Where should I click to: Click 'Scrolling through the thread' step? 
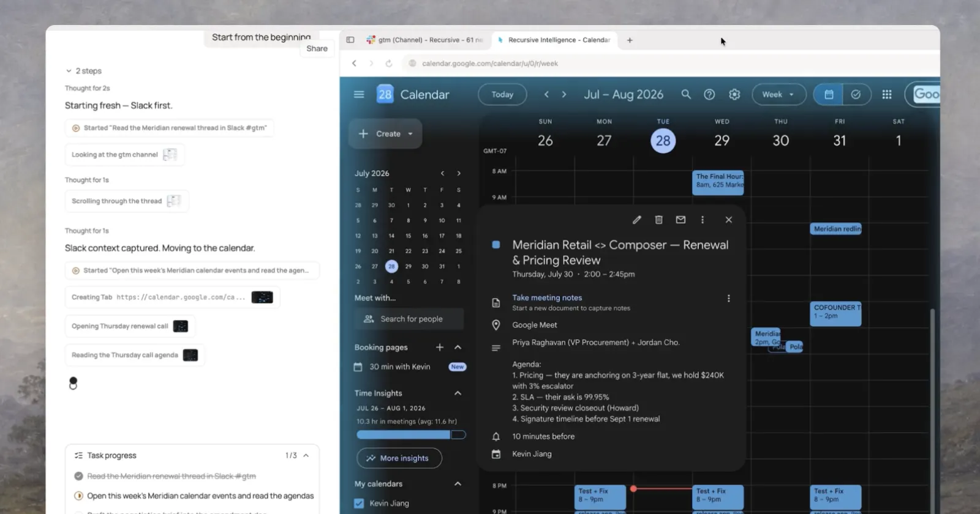click(x=127, y=201)
